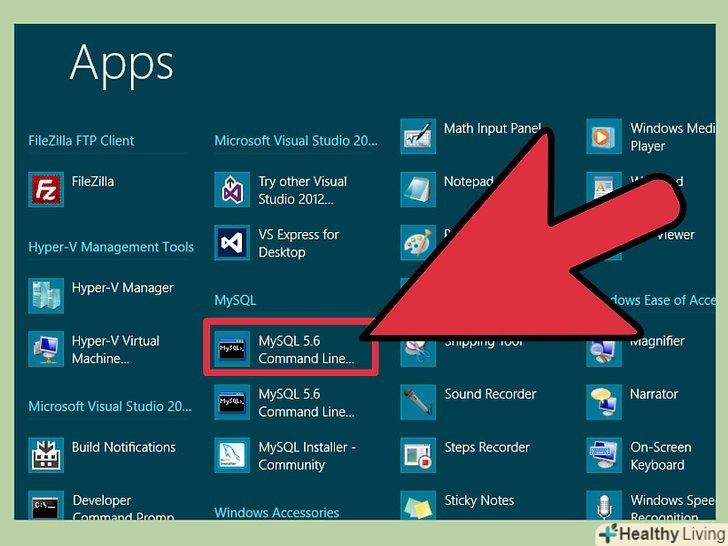
Task: Click Microsoft Visual Studio header above Build Notifications
Action: click(x=110, y=406)
